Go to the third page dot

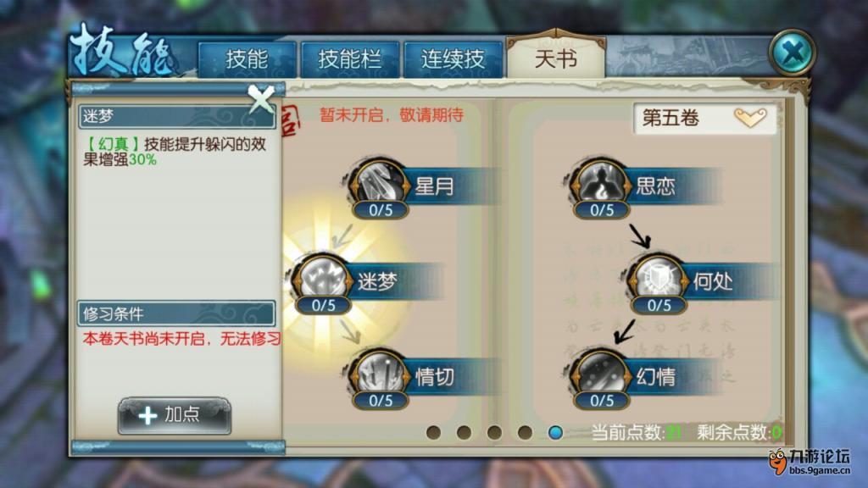(x=495, y=432)
